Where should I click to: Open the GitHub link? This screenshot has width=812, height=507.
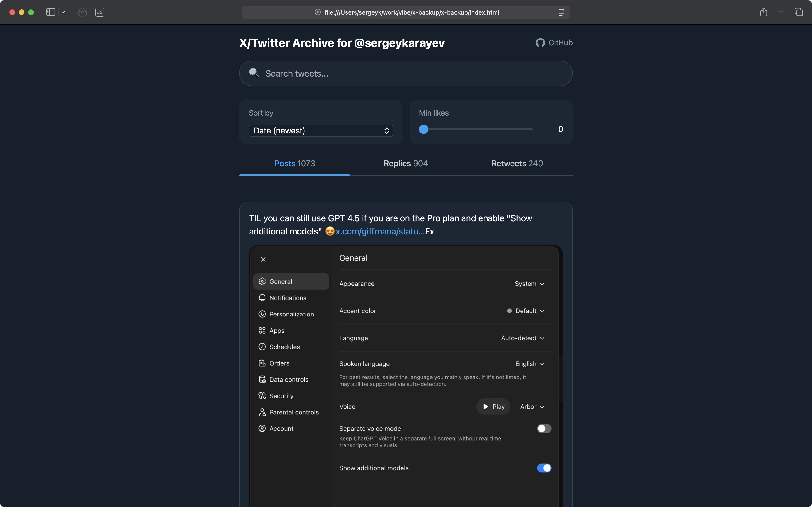(x=554, y=43)
